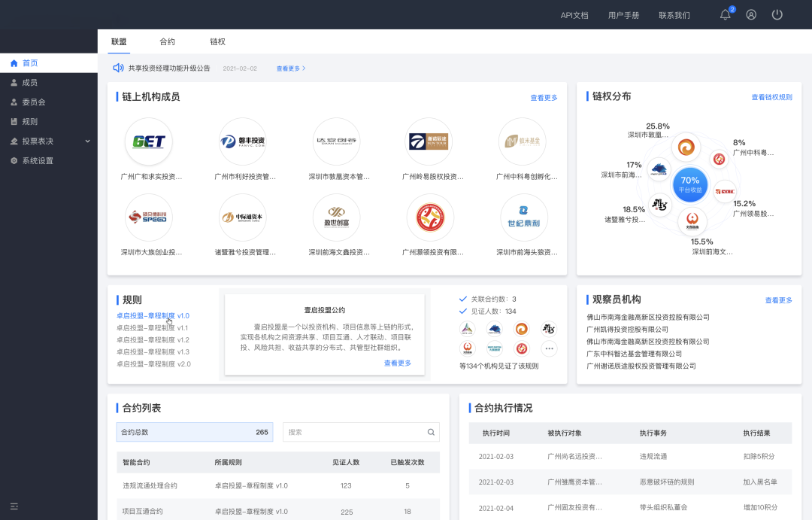The image size is (812, 520).
Task: Select rule 卓启投盟-章程制度 v1.2
Action: (153, 340)
